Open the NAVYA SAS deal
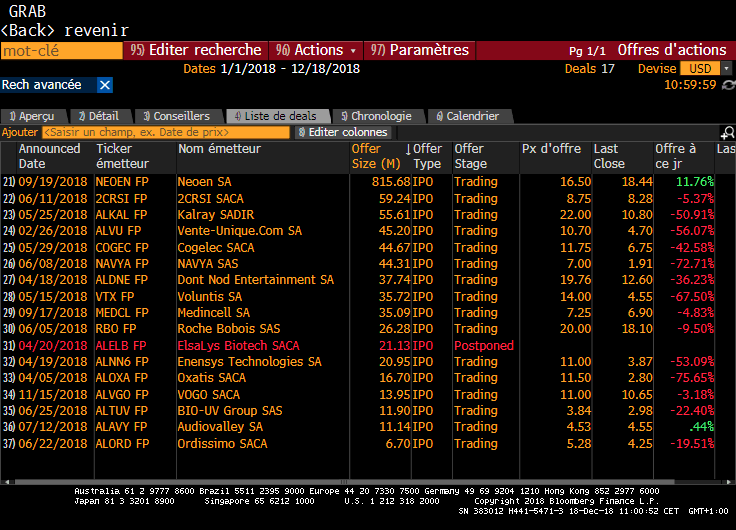This screenshot has height=530, width=736. pyautogui.click(x=207, y=264)
